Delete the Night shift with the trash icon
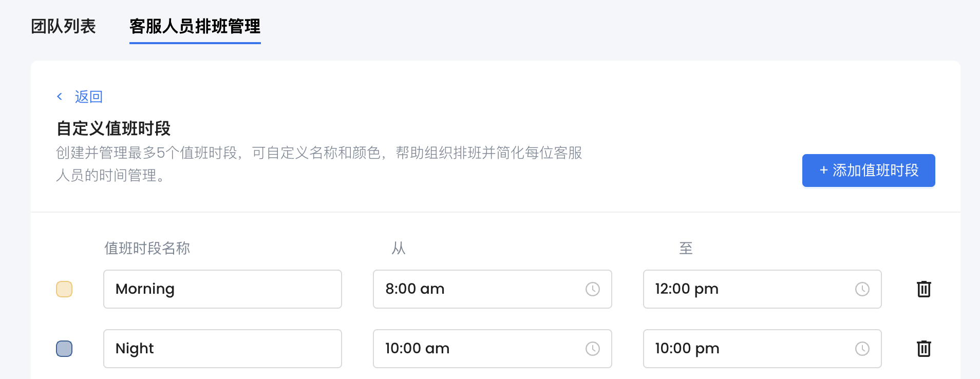The width and height of the screenshot is (980, 379). pos(924,349)
